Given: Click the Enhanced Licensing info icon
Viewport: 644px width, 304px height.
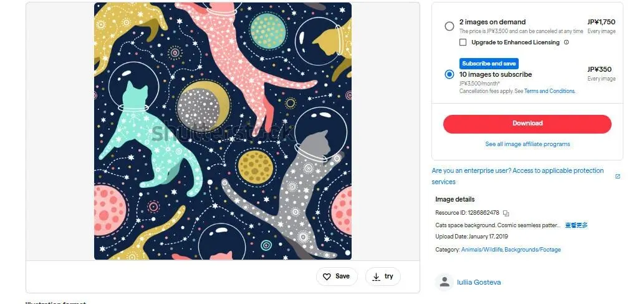Looking at the screenshot, I should 566,42.
